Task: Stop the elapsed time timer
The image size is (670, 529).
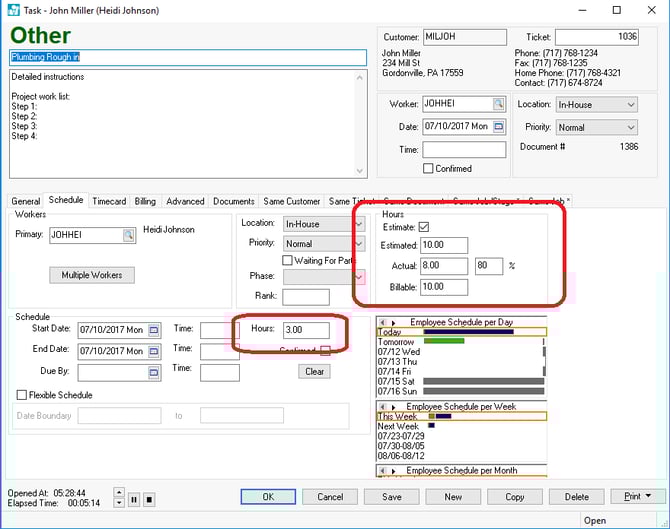Action: [x=149, y=499]
